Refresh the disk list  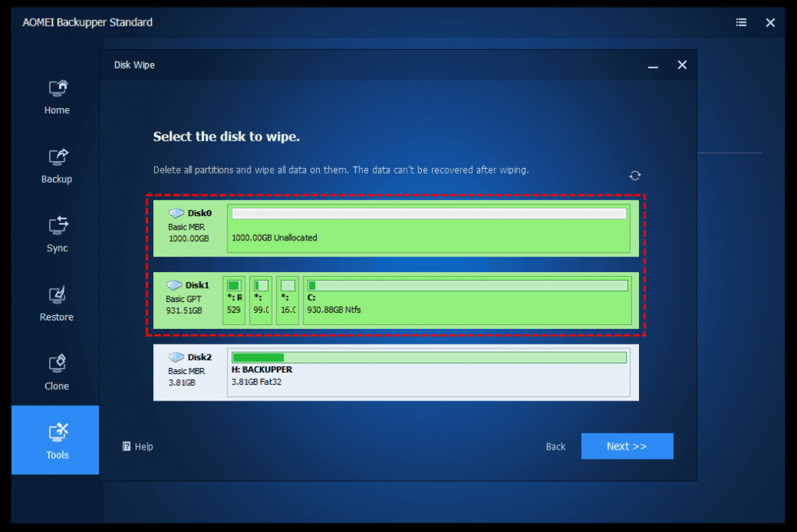634,176
